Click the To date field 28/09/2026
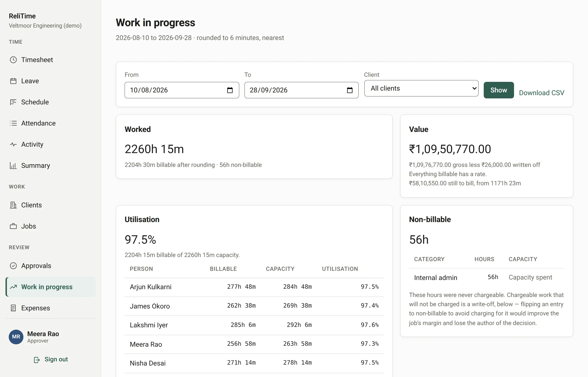 pyautogui.click(x=301, y=90)
